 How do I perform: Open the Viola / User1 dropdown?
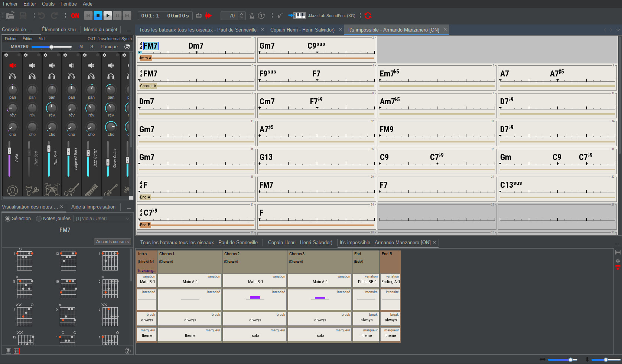coord(102,219)
